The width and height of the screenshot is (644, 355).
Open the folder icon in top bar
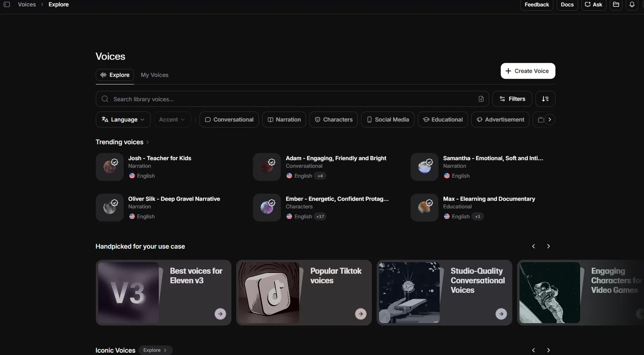[x=616, y=4]
